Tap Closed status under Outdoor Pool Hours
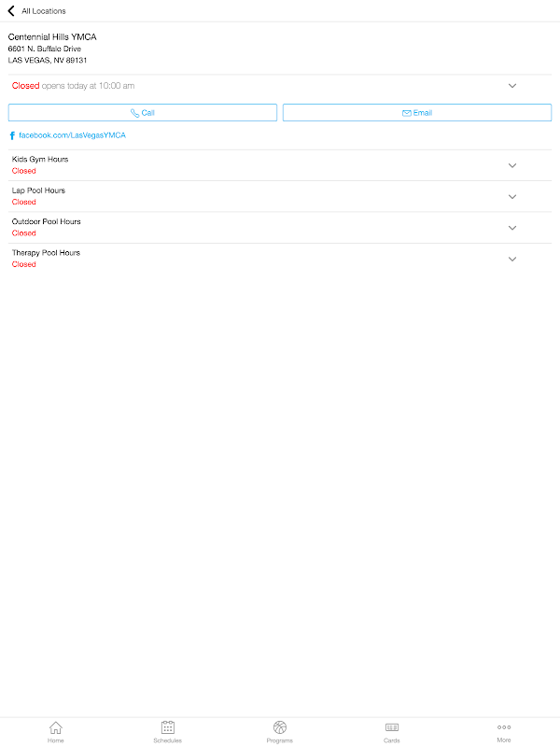This screenshot has width=560, height=747. (x=24, y=233)
